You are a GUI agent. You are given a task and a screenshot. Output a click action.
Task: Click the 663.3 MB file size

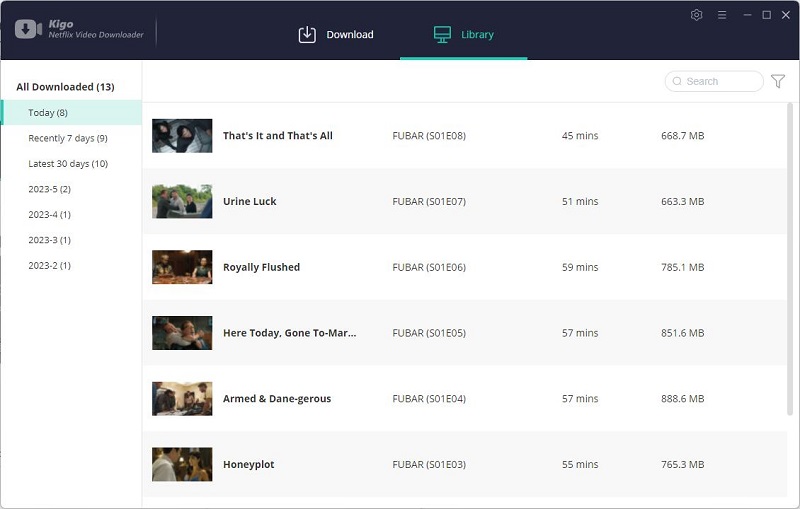coord(683,201)
